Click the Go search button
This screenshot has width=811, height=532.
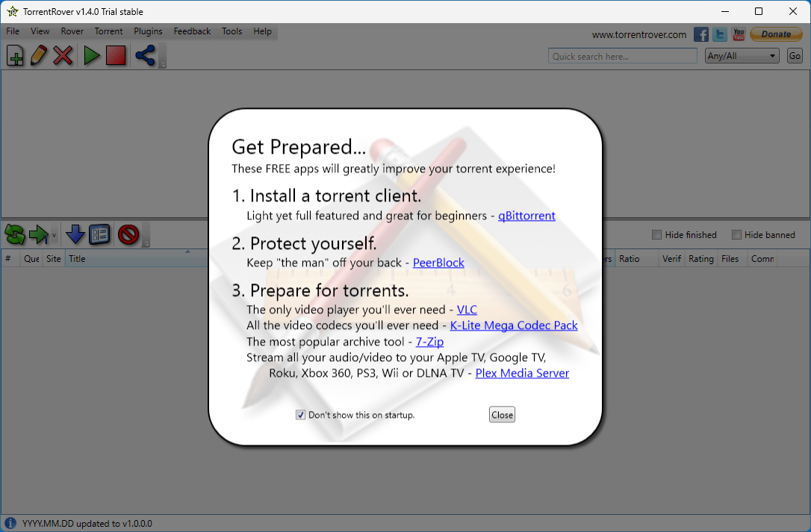point(795,56)
